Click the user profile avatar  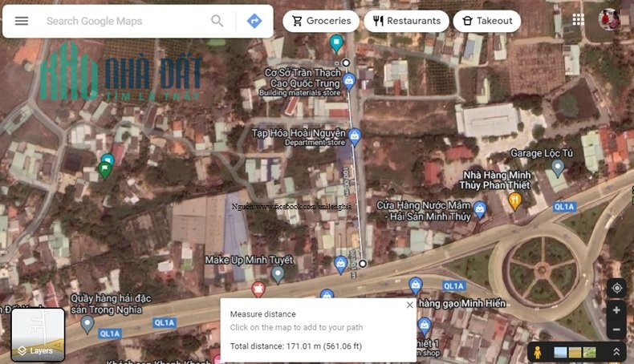click(609, 19)
